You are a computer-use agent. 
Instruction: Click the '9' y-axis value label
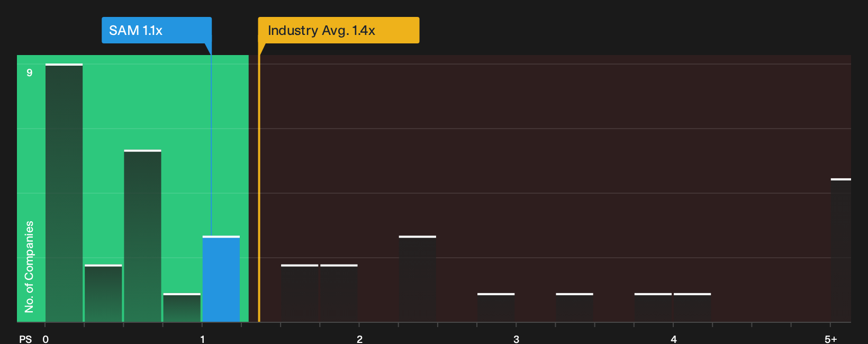pos(30,73)
